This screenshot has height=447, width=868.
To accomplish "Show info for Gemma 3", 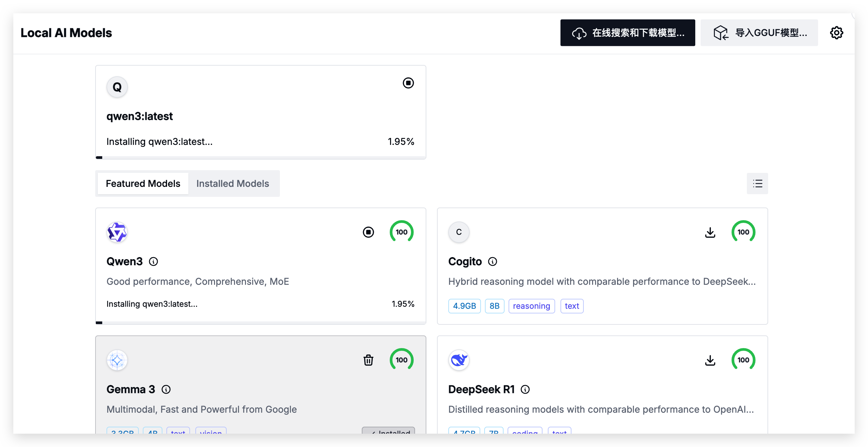I will 166,389.
